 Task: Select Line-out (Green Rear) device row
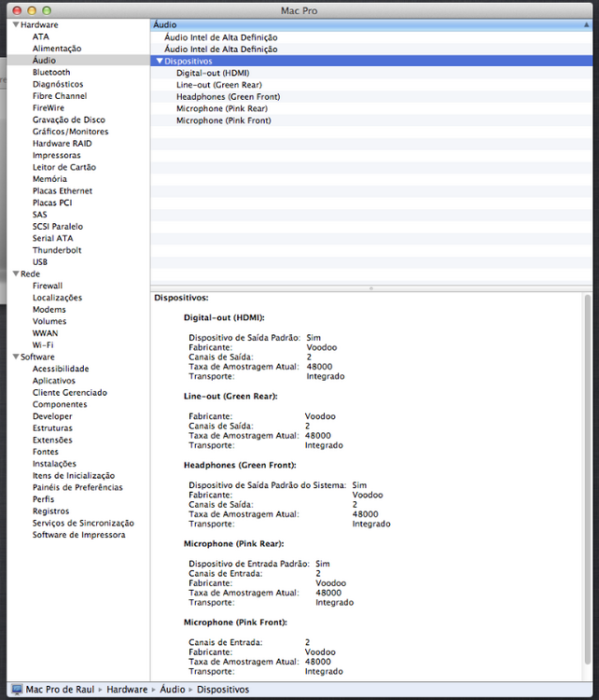tap(371, 85)
